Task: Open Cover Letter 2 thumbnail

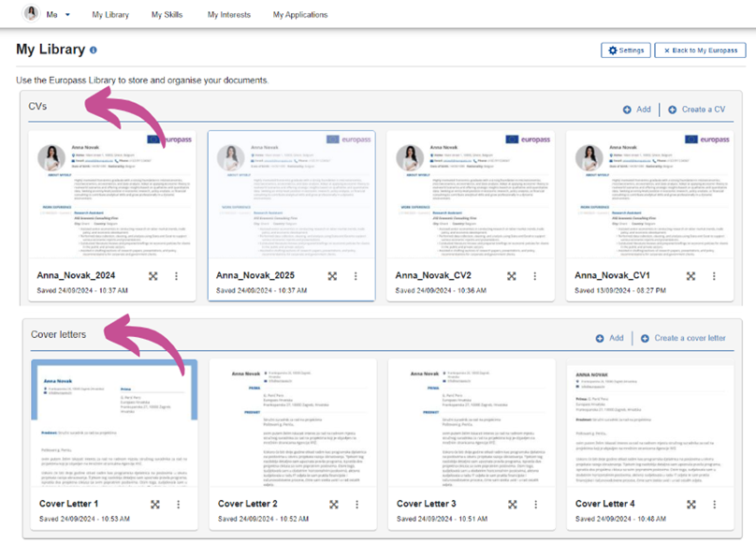Action: point(293,423)
